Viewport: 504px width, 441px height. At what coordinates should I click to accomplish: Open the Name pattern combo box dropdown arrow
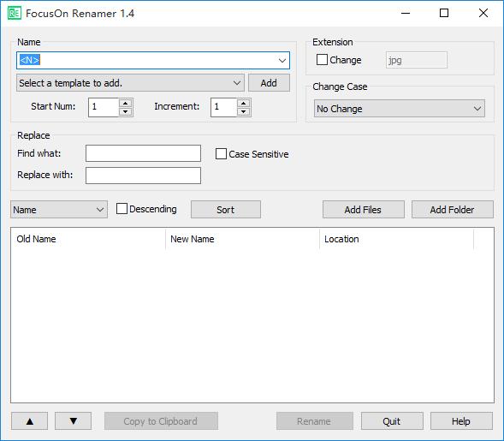tap(282, 61)
